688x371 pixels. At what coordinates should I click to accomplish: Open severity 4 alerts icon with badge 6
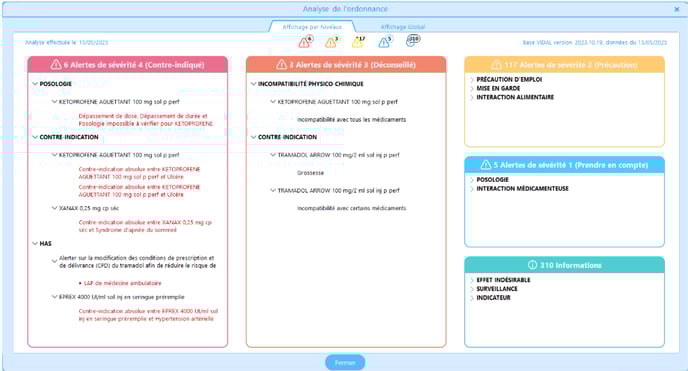[305, 42]
